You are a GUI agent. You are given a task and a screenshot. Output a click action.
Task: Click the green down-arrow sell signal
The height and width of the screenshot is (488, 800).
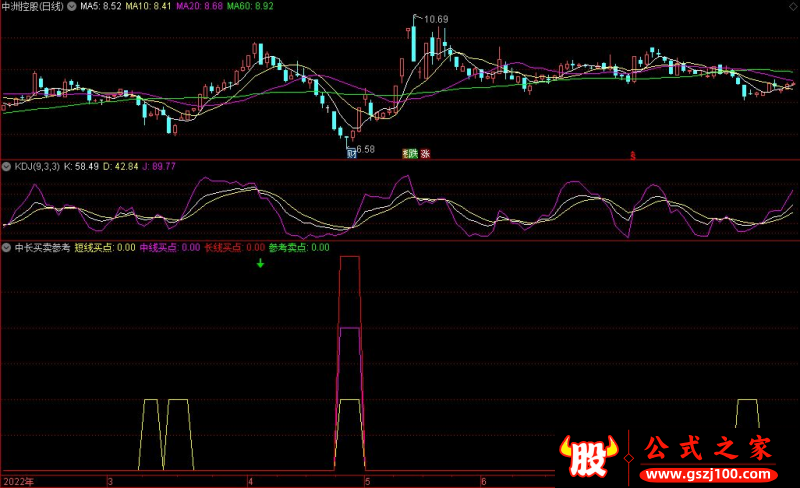point(260,263)
